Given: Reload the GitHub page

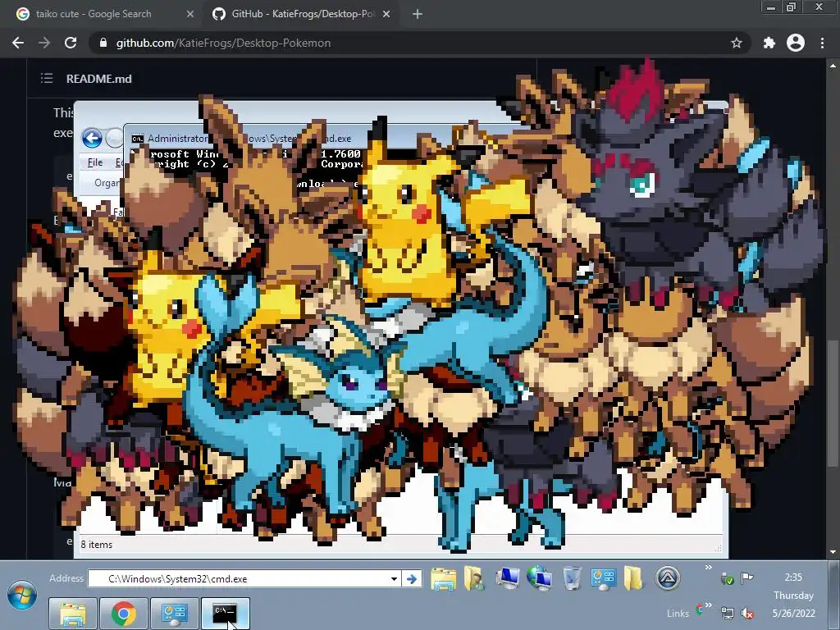Looking at the screenshot, I should tap(71, 43).
